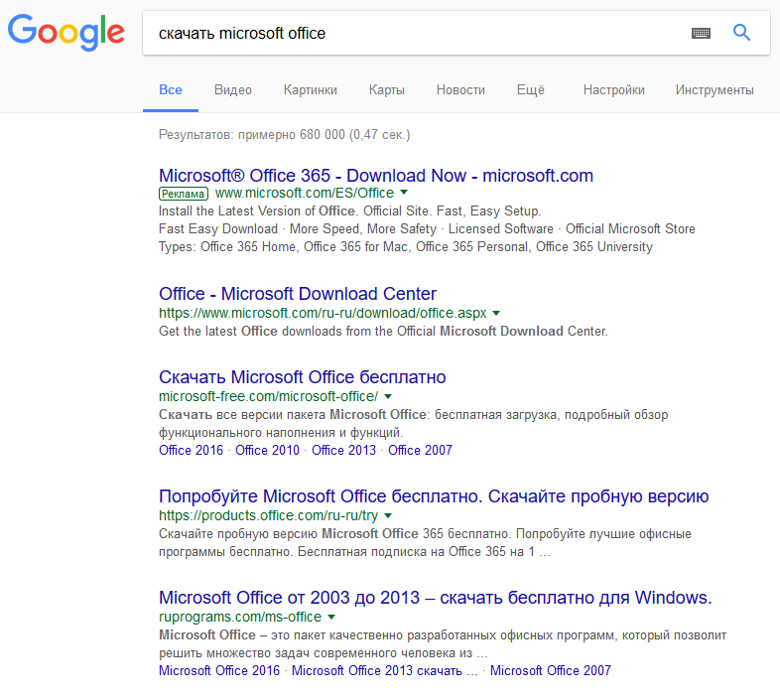
Task: Open the Office 2016 sitelink under microsoft-free.com
Action: coord(191,450)
